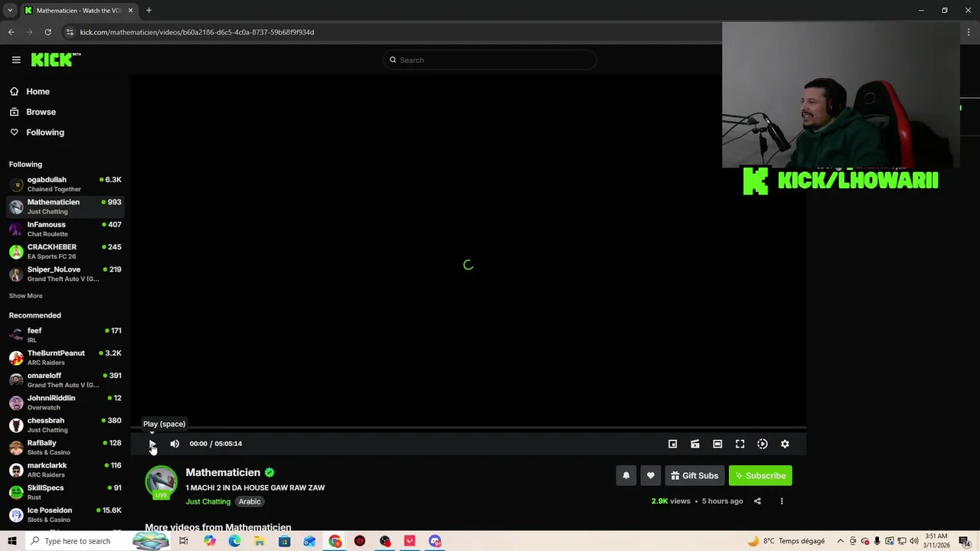The image size is (980, 551).
Task: Toggle notification bell for channel
Action: [626, 475]
